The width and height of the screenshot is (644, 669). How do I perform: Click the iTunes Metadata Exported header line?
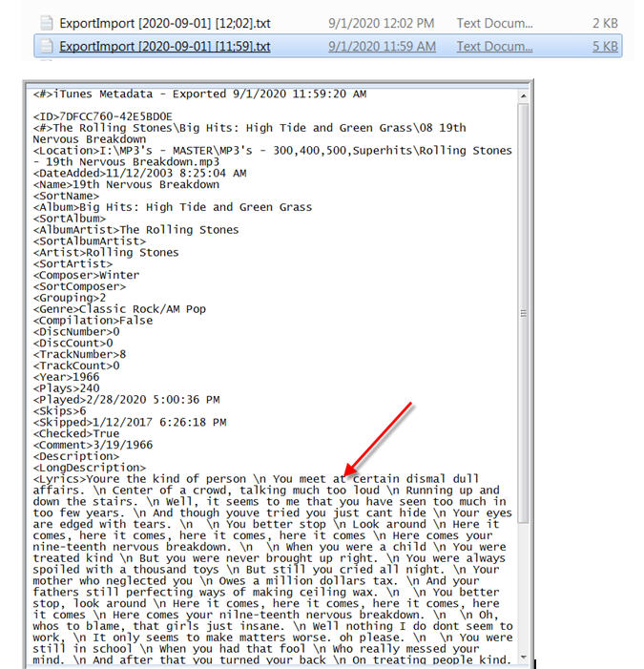tap(199, 94)
